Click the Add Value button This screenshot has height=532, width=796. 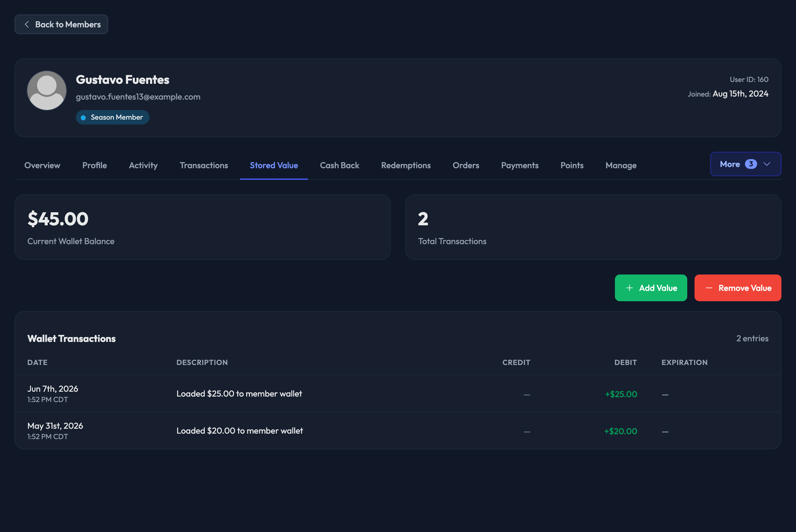click(651, 288)
